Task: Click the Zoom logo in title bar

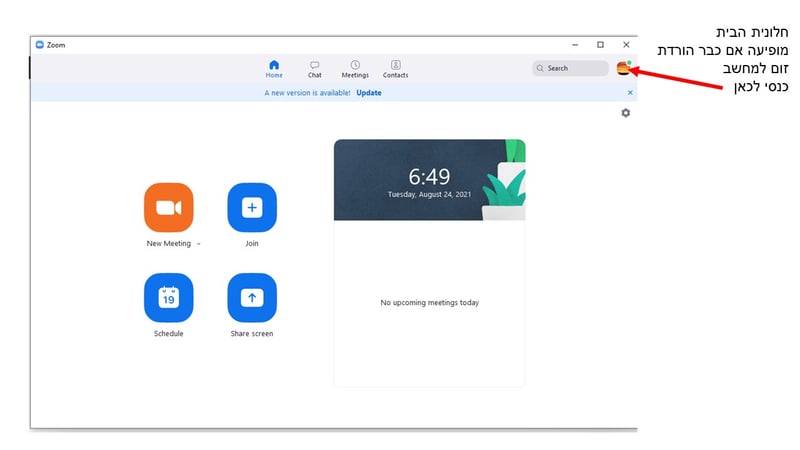Action: (39, 45)
